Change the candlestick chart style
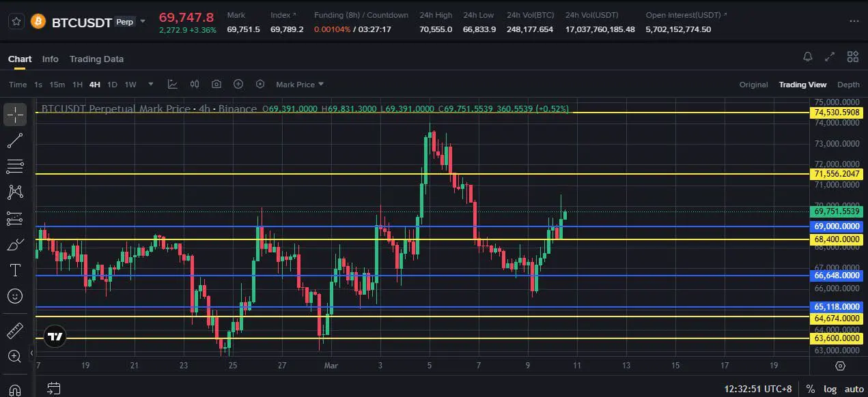 195,85
